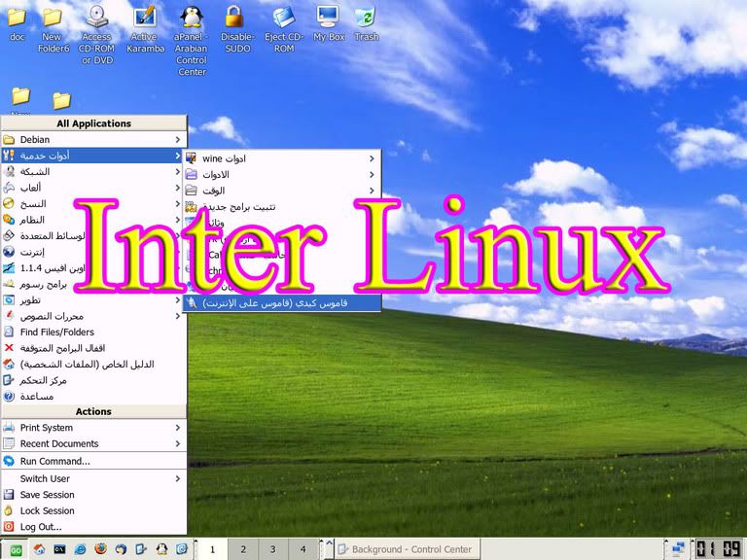Open wine ادوات submenu item
The height and width of the screenshot is (560, 747).
click(281, 158)
